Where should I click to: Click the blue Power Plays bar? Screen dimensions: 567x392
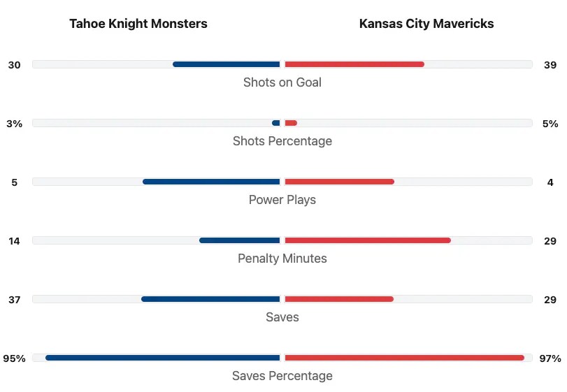tap(211, 182)
